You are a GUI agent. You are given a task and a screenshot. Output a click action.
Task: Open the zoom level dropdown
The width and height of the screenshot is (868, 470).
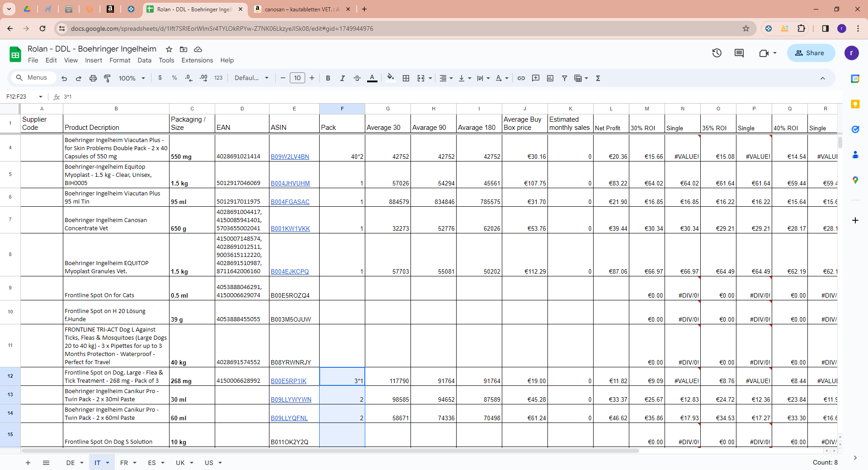click(132, 78)
